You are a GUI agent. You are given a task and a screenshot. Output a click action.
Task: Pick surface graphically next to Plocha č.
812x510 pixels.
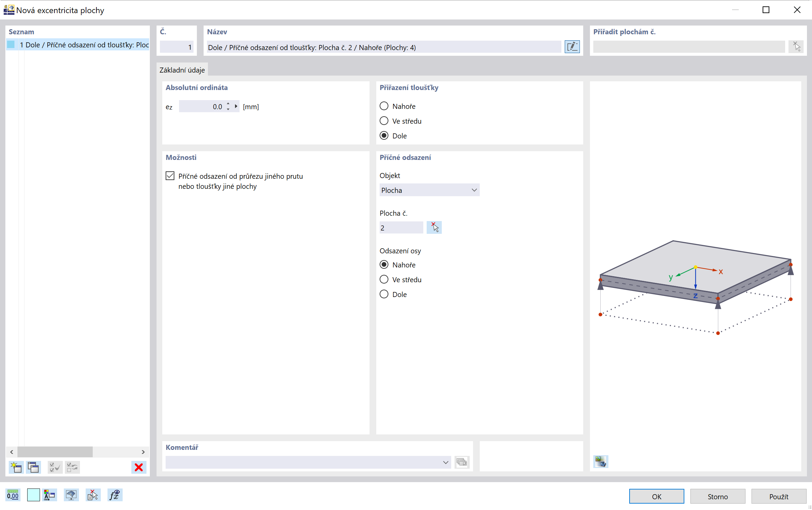click(434, 228)
